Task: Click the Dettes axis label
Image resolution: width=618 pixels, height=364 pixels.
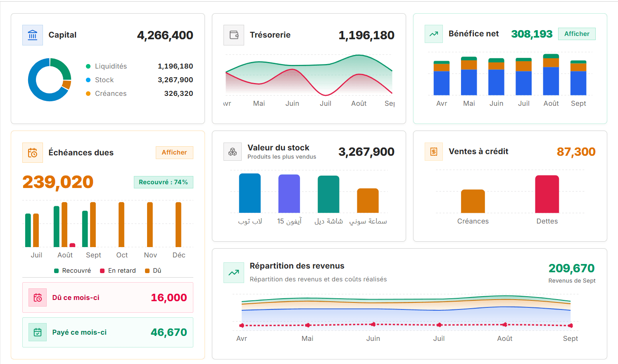Action: point(547,221)
